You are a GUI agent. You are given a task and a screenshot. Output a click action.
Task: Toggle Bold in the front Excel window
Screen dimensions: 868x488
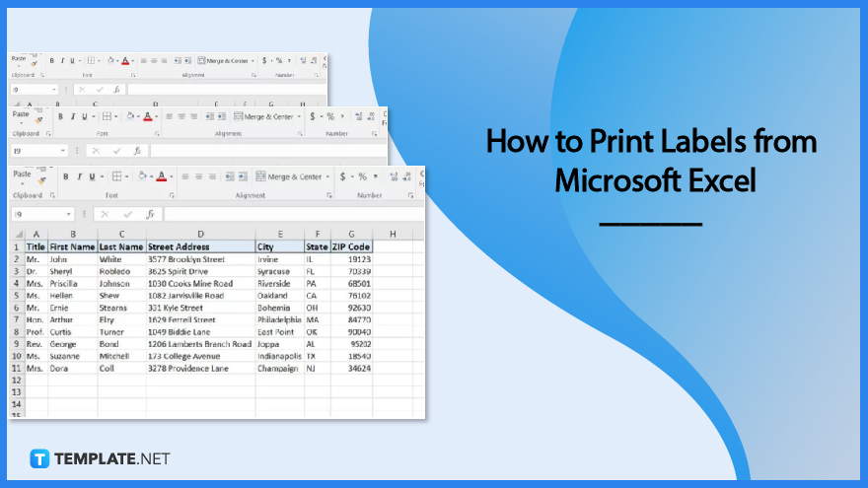pos(65,176)
